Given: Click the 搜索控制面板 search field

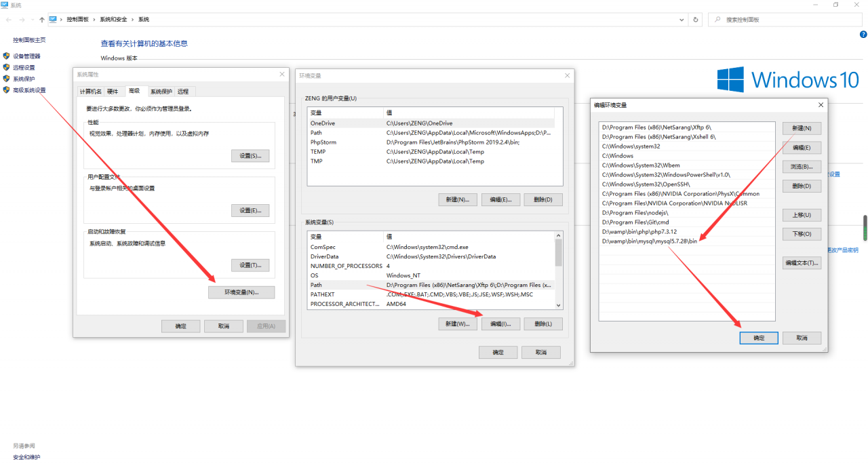Looking at the screenshot, I should 787,20.
